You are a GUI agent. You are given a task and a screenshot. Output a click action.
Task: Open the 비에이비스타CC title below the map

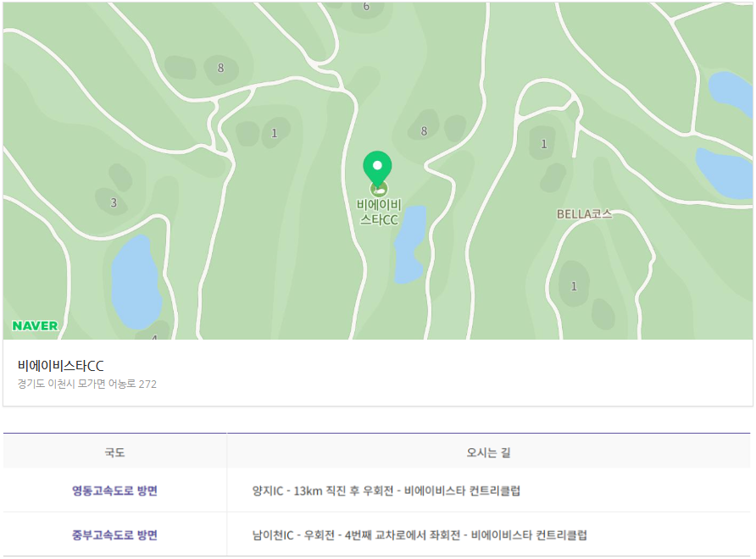[61, 366]
